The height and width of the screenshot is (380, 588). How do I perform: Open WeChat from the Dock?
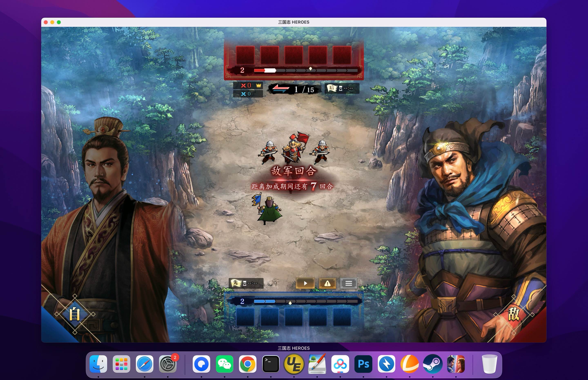click(224, 364)
